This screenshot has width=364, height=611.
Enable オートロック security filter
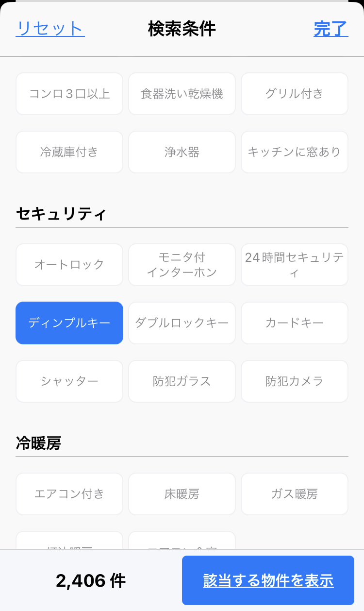coord(69,265)
